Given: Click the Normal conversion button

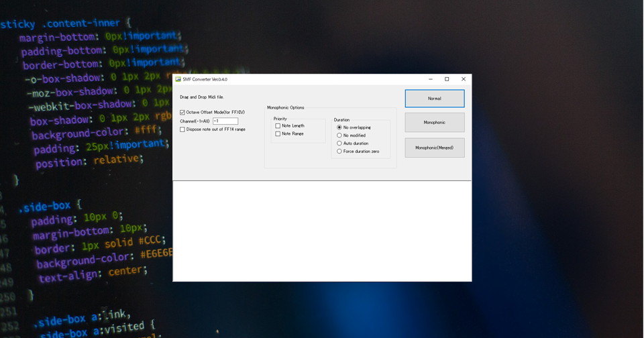Looking at the screenshot, I should tap(435, 99).
